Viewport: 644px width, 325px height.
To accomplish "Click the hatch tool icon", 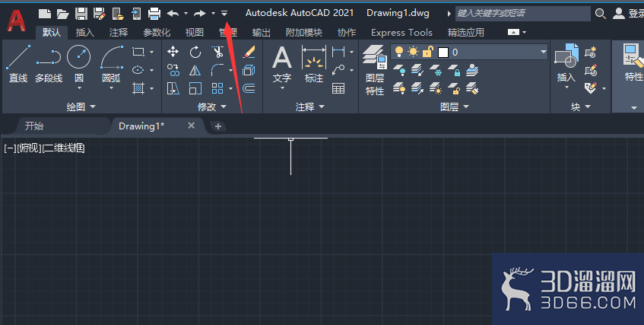I will pyautogui.click(x=138, y=88).
